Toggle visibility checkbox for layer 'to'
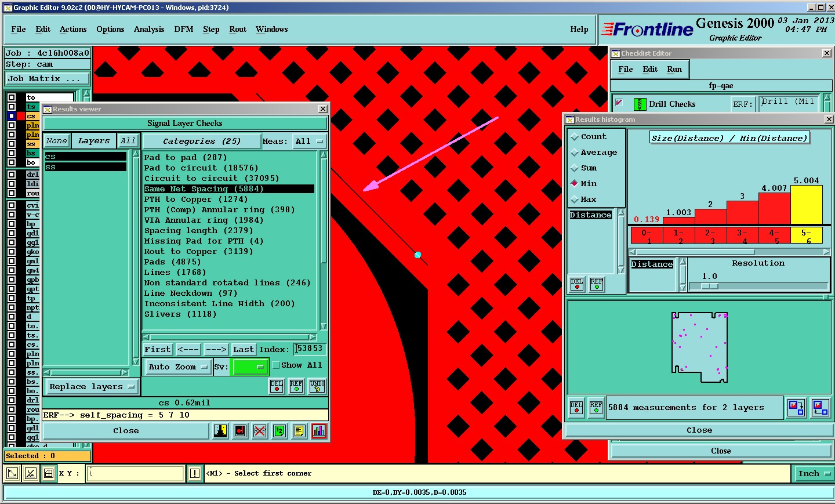The width and height of the screenshot is (835, 504). (x=12, y=97)
